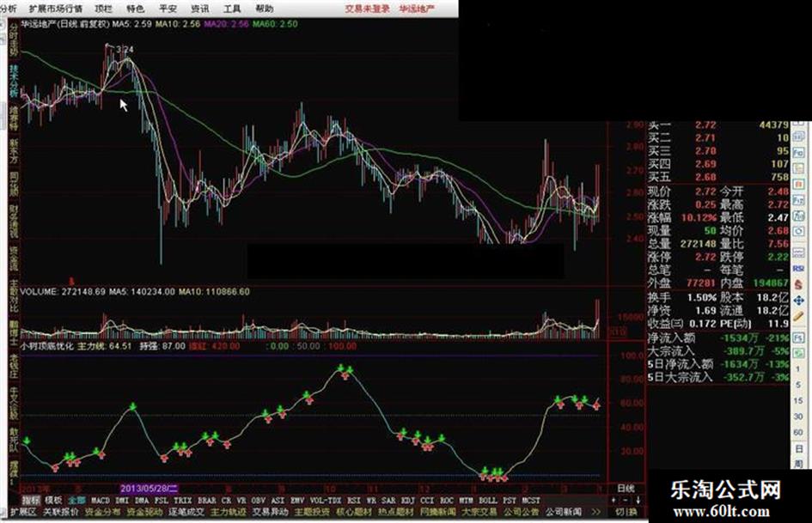The width and height of the screenshot is (812, 523).
Task: Switch to 5-minute period
Action: pos(798,384)
